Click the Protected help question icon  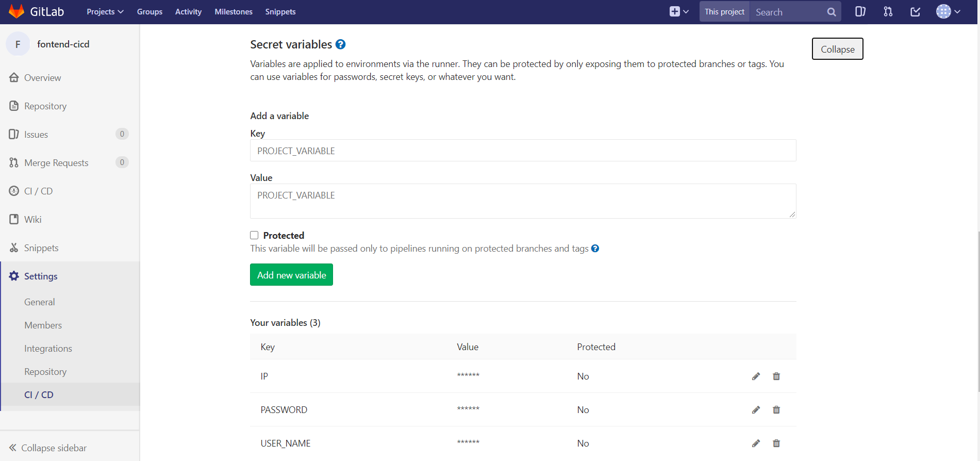coord(595,249)
